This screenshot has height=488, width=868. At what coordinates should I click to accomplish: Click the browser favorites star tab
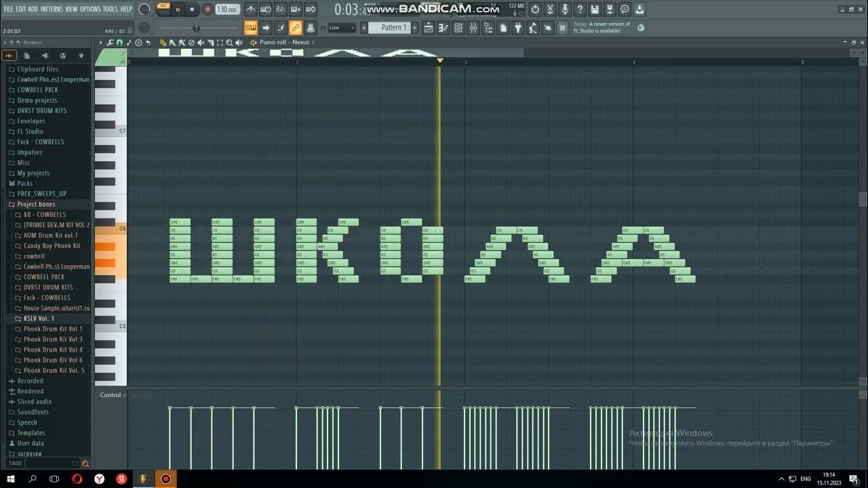(x=81, y=56)
